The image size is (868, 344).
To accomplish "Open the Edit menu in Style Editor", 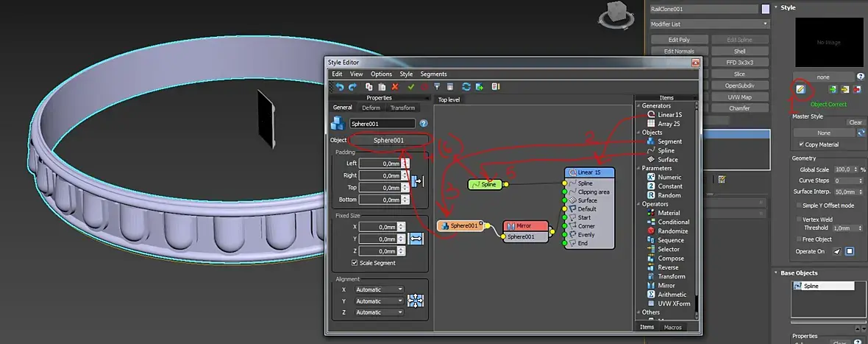I will (x=337, y=74).
